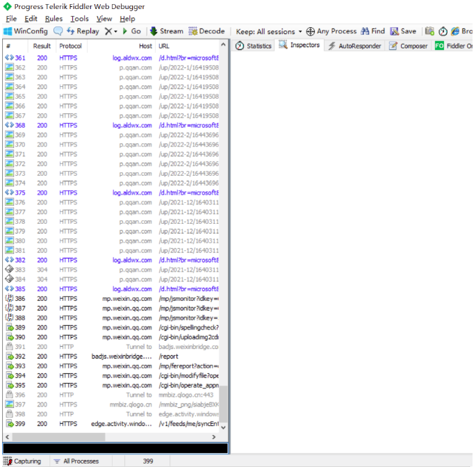Click image icon of session 370
Screen dimensions: 476x467
pos(10,145)
